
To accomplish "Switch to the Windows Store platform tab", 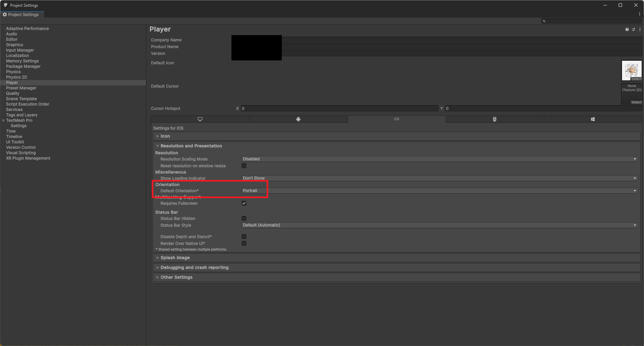I will click(x=593, y=119).
